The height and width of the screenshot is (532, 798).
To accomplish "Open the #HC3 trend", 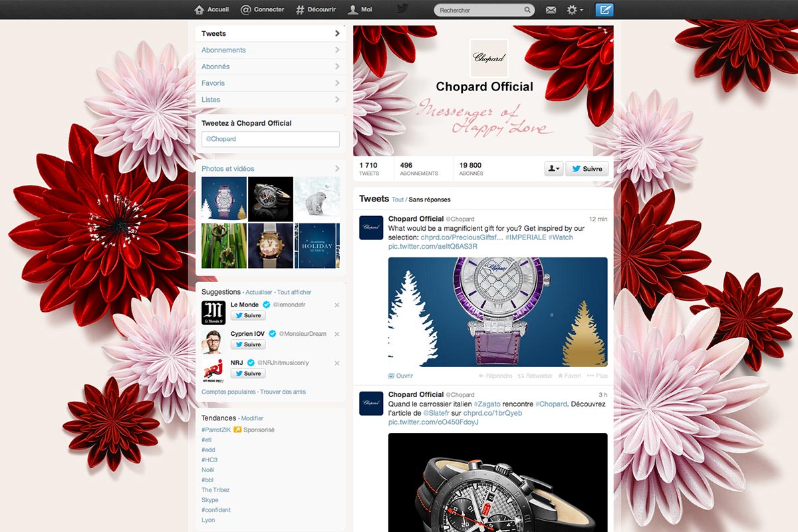I will [209, 460].
